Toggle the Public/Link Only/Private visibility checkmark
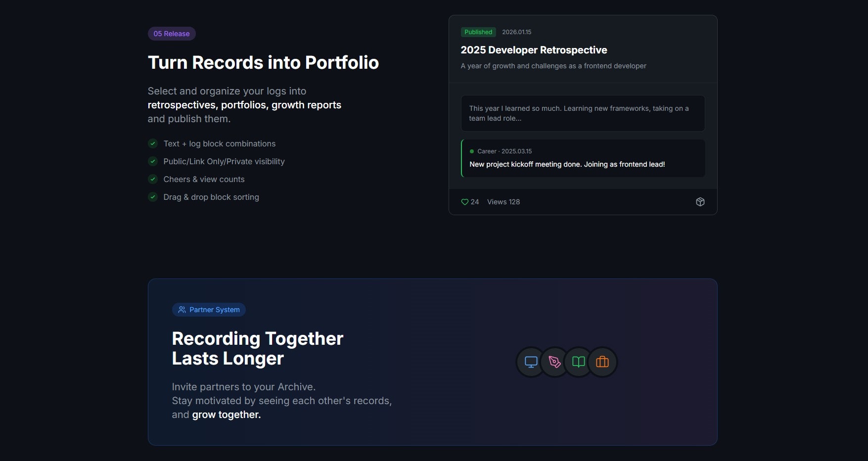868x461 pixels. (x=152, y=161)
